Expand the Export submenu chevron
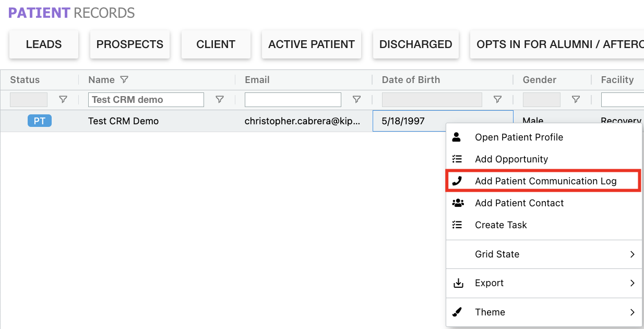The width and height of the screenshot is (644, 329). pyautogui.click(x=632, y=283)
